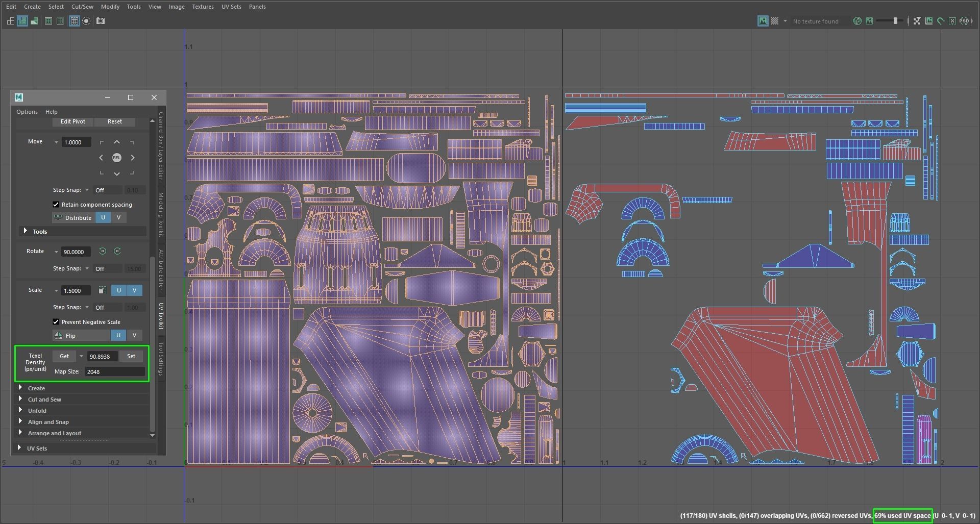Click the rotate counterclockwise icon

pos(103,251)
